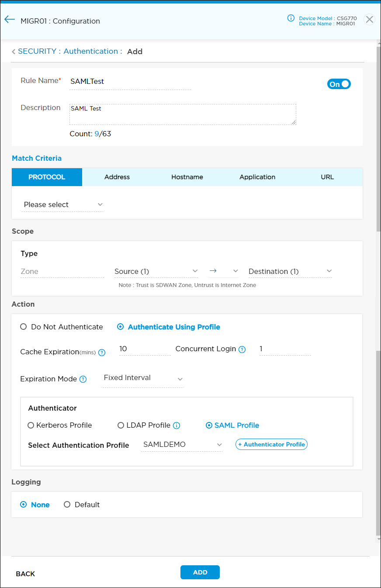Open the Please select protocol dropdown
381x588 pixels.
point(62,204)
